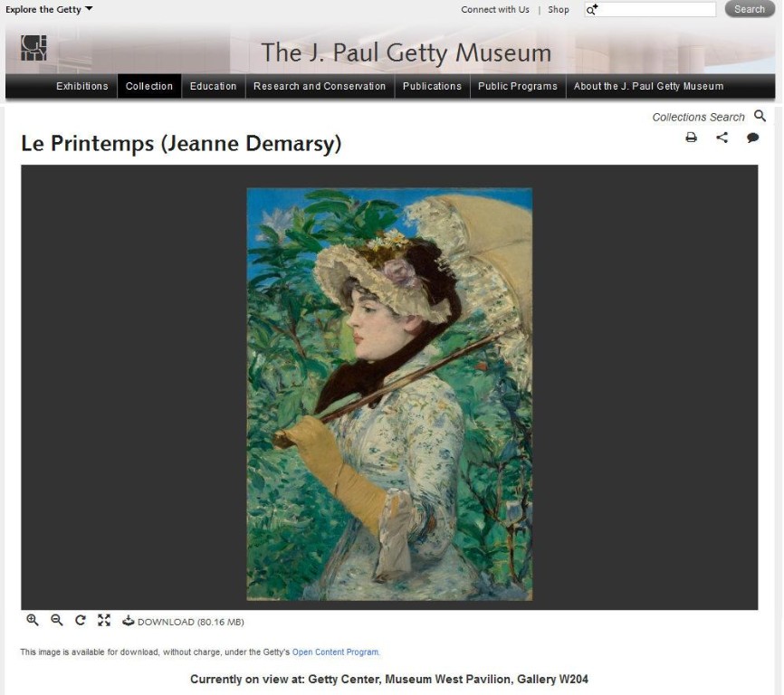
Task: Open Research and Conservation menu
Action: 320,86
